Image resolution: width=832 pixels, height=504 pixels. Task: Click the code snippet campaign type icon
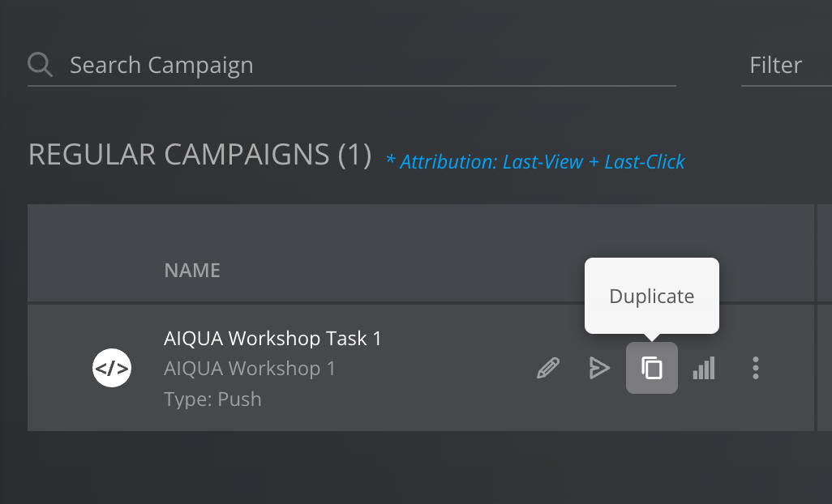click(x=112, y=368)
